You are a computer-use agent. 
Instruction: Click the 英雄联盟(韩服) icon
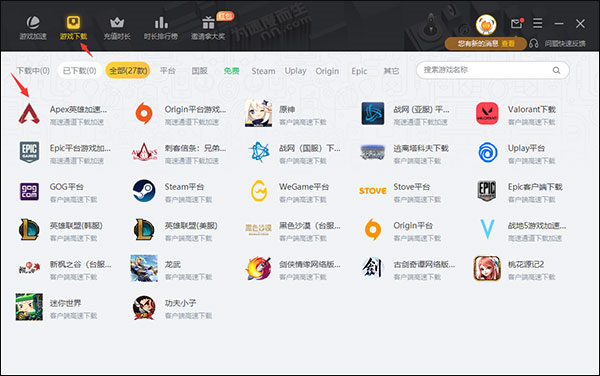pos(29,230)
